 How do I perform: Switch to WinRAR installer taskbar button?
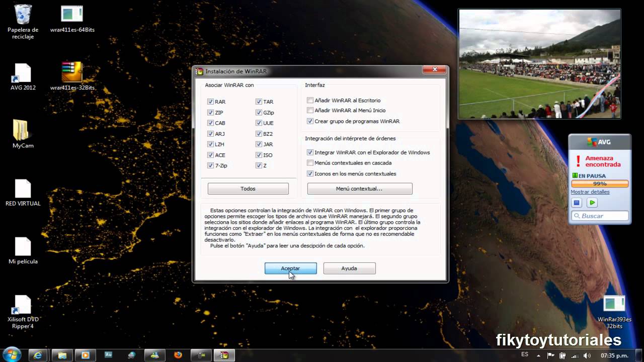[x=224, y=355]
